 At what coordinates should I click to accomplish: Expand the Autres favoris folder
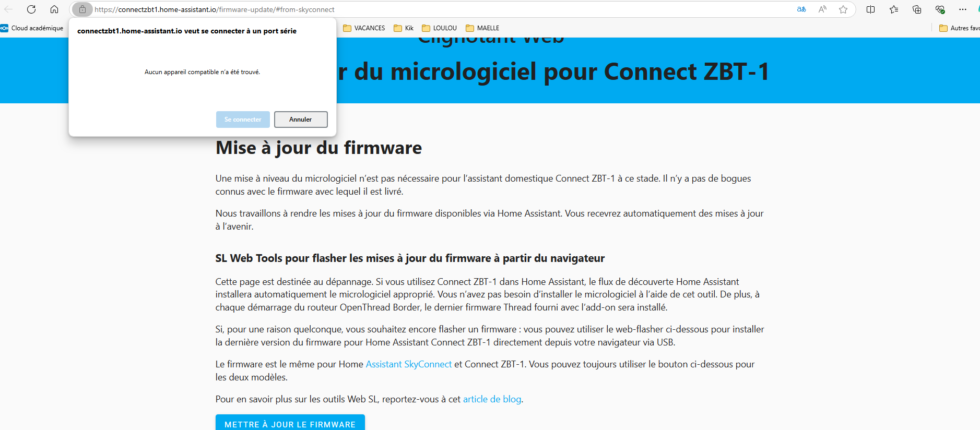(959, 28)
